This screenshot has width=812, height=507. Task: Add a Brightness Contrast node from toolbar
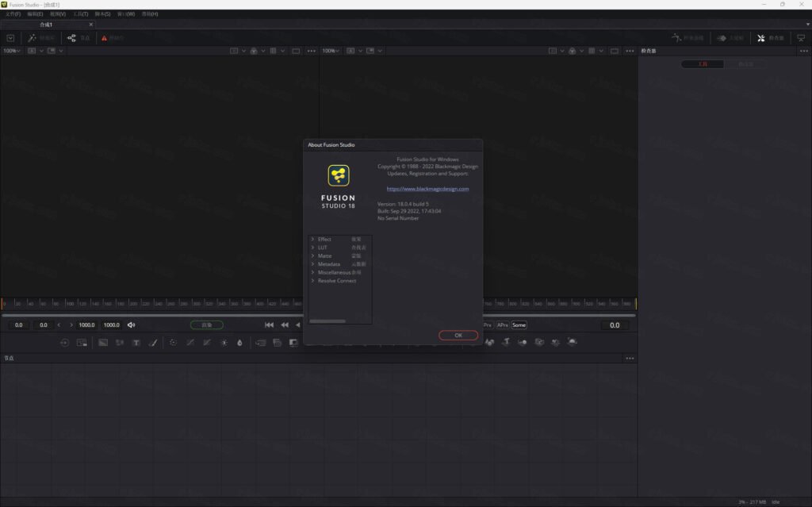click(224, 343)
